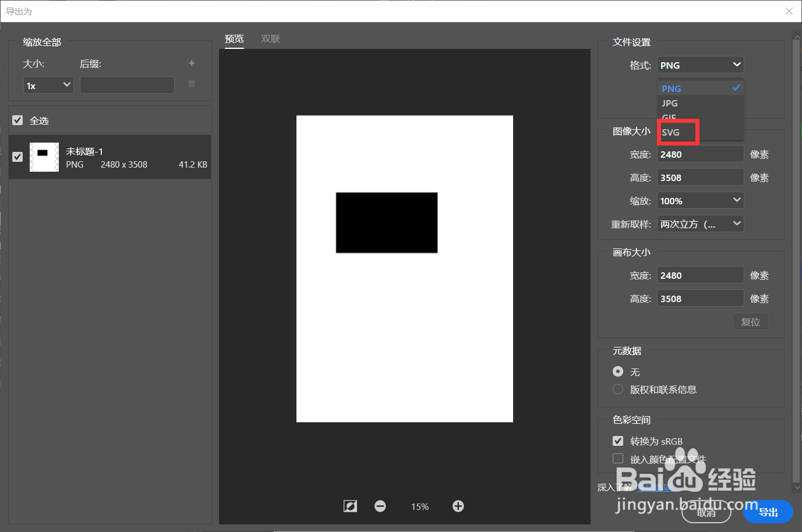Enable 嵌入颜色配置文件

(617, 458)
